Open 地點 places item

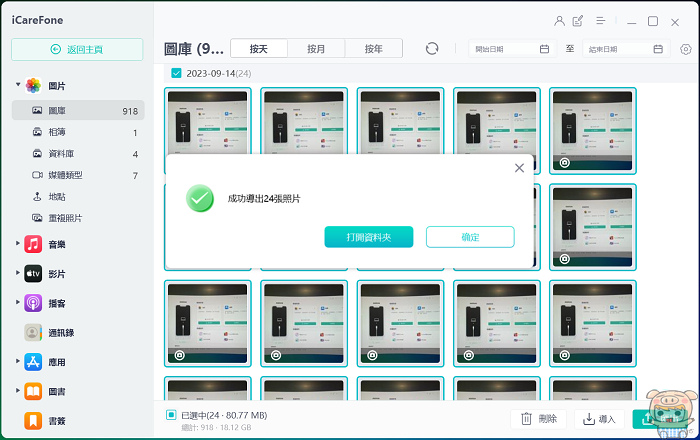(78, 196)
